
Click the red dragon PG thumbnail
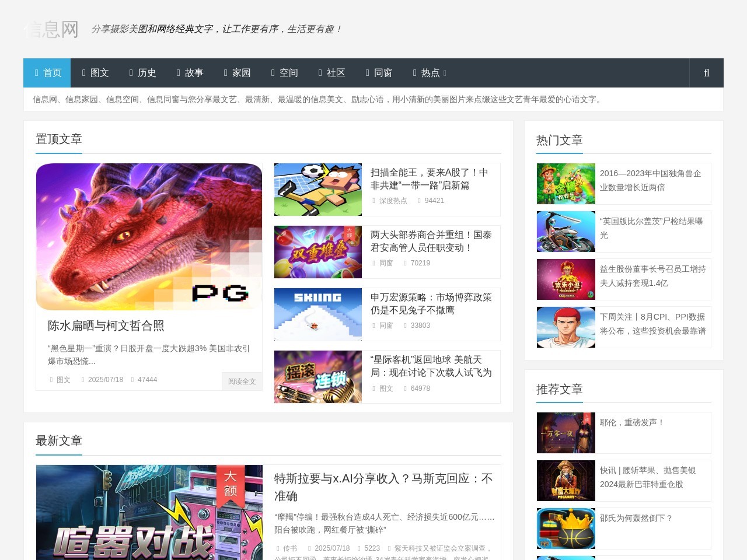pos(149,237)
